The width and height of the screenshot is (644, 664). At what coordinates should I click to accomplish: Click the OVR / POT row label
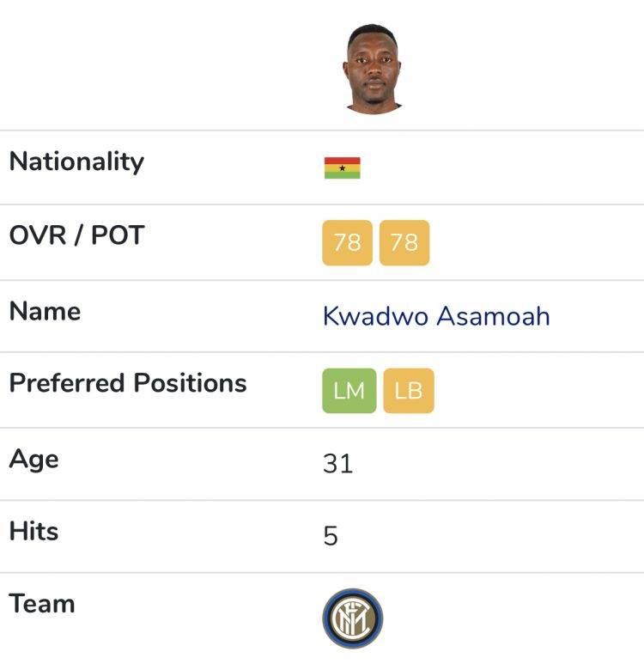(x=77, y=235)
